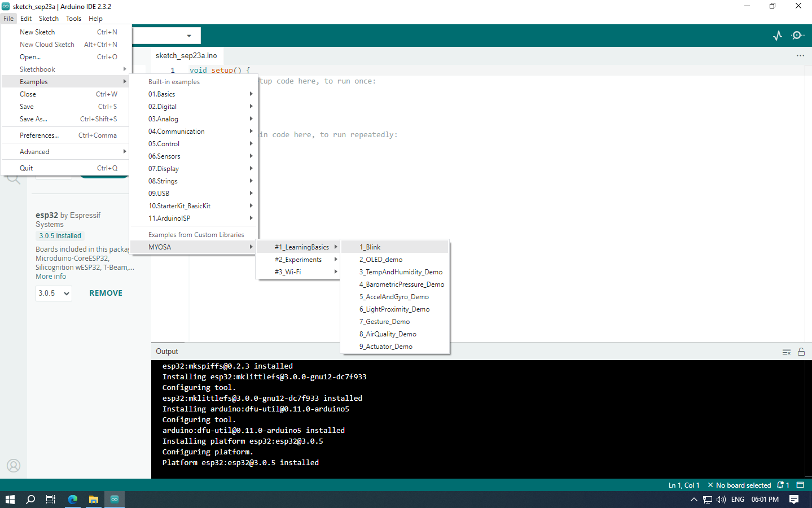Open the 1_Blink example

395,247
